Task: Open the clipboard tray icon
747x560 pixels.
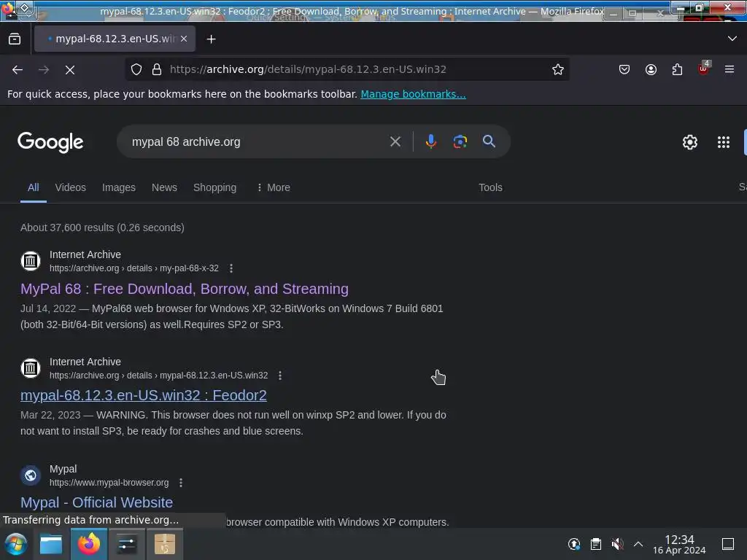Action: point(595,544)
